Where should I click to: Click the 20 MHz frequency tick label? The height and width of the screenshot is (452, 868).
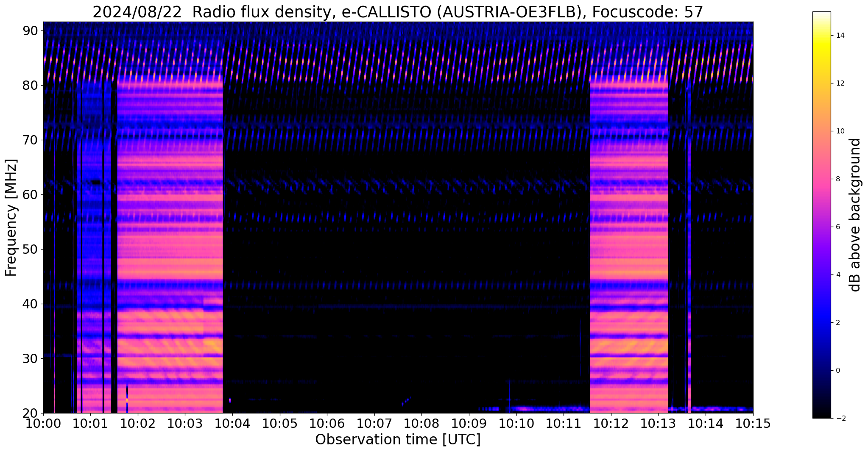[31, 413]
